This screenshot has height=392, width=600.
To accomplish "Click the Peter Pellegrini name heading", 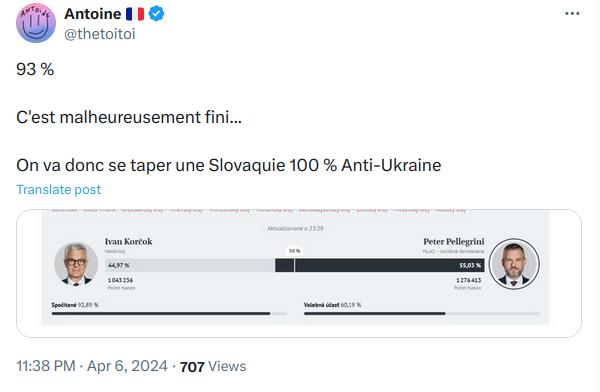I will pyautogui.click(x=453, y=242).
